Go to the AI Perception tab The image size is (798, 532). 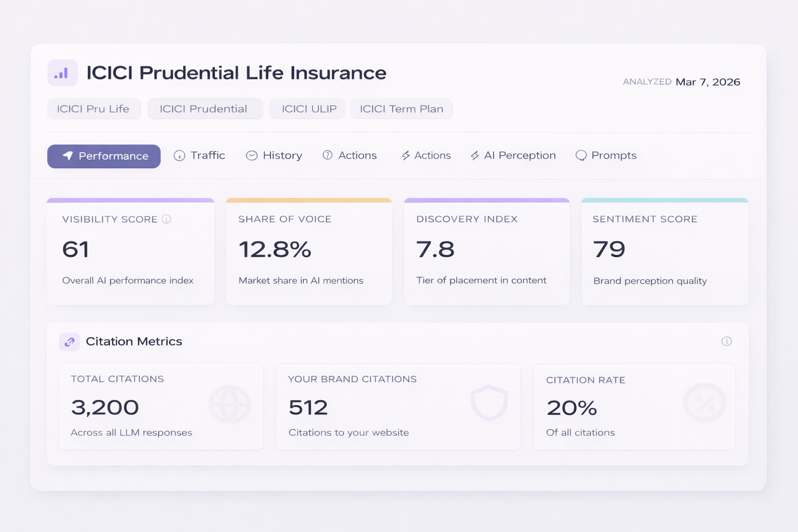pos(513,155)
